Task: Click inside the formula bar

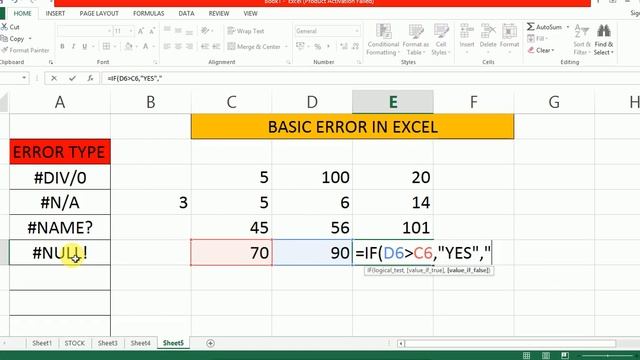Action: click(369, 78)
